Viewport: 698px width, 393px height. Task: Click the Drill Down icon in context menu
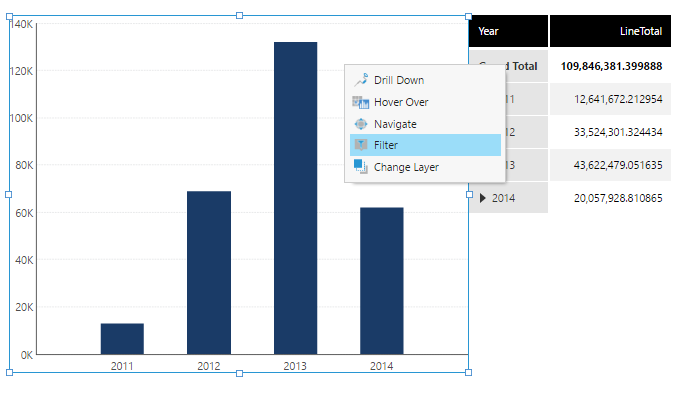point(361,80)
